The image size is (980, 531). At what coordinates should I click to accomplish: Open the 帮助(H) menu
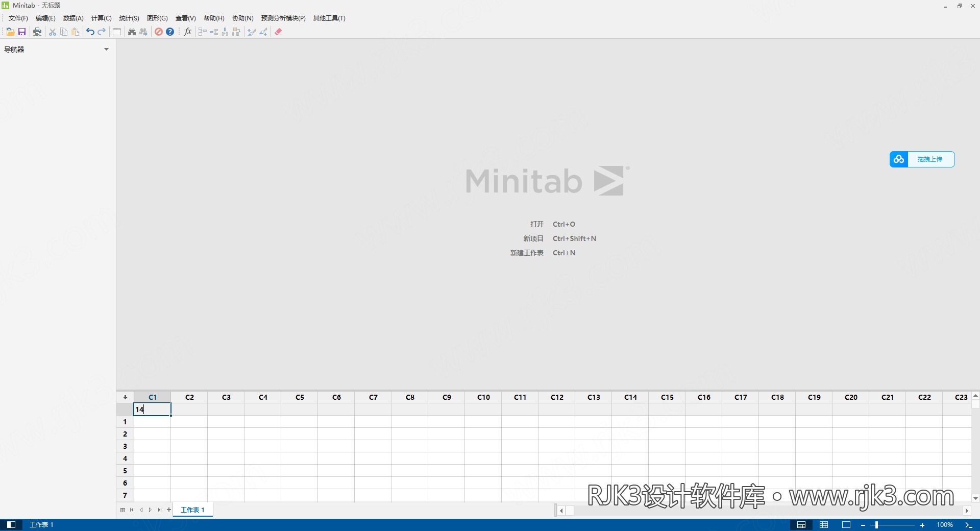(214, 18)
